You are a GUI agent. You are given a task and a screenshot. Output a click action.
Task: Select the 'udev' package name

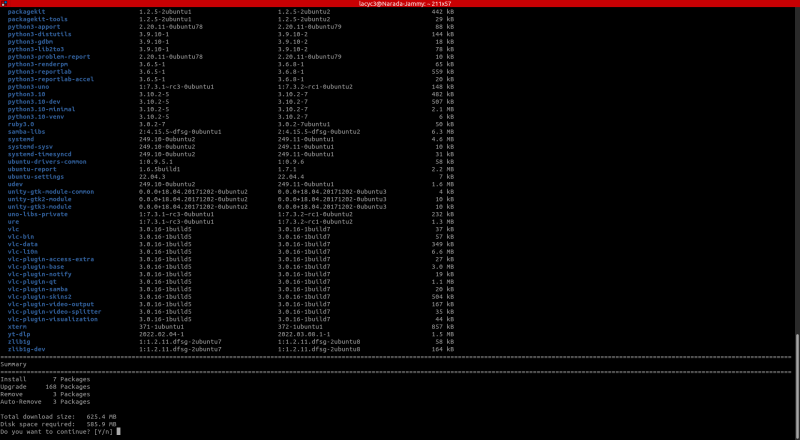click(x=15, y=184)
